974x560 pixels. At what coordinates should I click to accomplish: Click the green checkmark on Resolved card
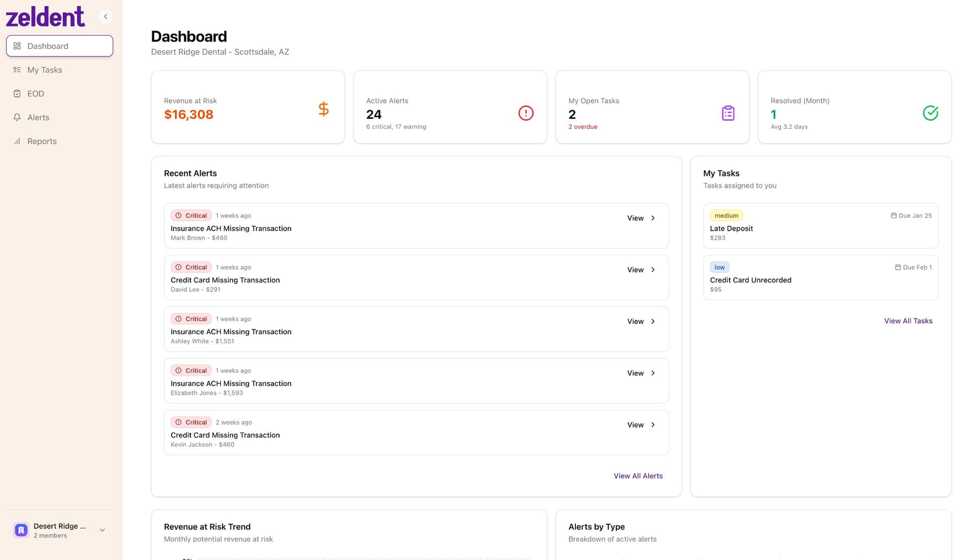point(930,113)
